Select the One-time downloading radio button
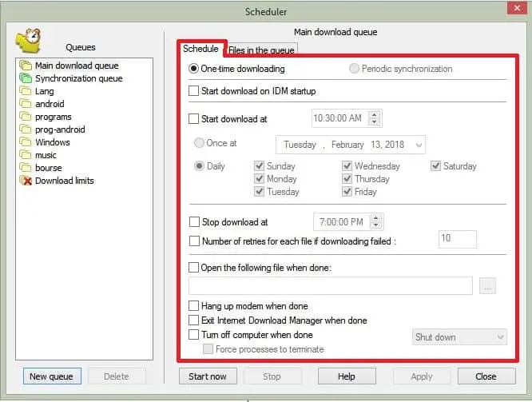This screenshot has width=532, height=402. pos(194,69)
